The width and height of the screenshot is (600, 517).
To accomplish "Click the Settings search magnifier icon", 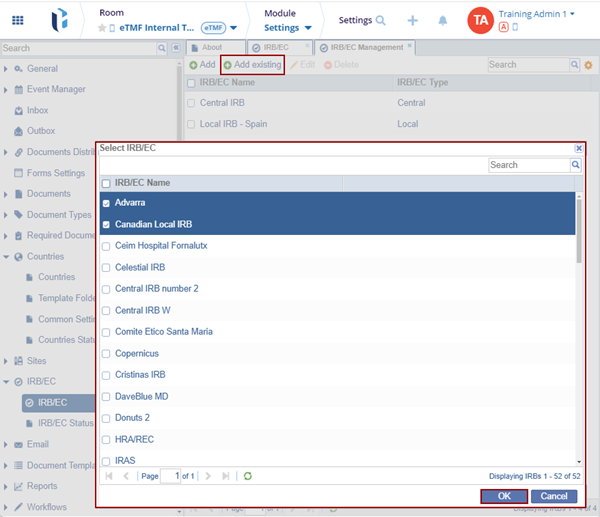I will (381, 20).
